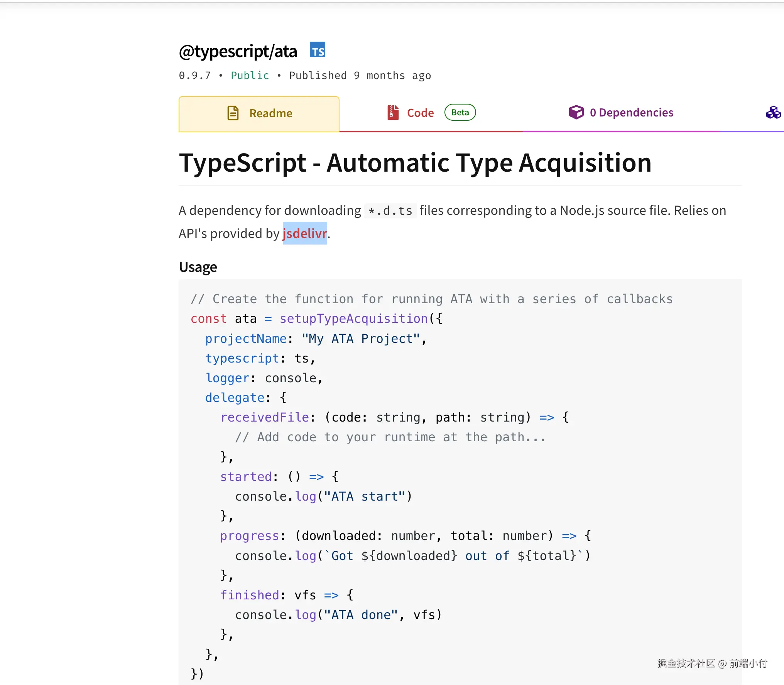The width and height of the screenshot is (784, 685).
Task: Click the Dependencies purple cube icon
Action: coord(576,112)
